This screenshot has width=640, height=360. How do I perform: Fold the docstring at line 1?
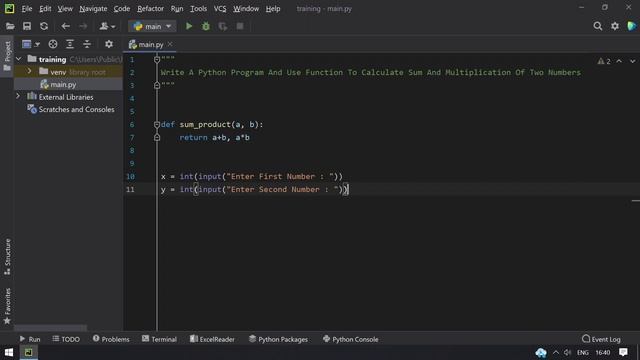click(x=157, y=60)
